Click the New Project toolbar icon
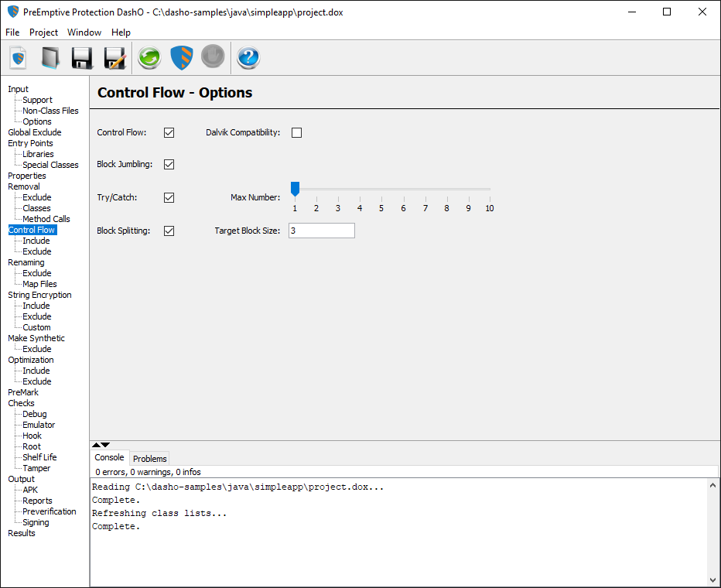721x588 pixels. tap(19, 58)
